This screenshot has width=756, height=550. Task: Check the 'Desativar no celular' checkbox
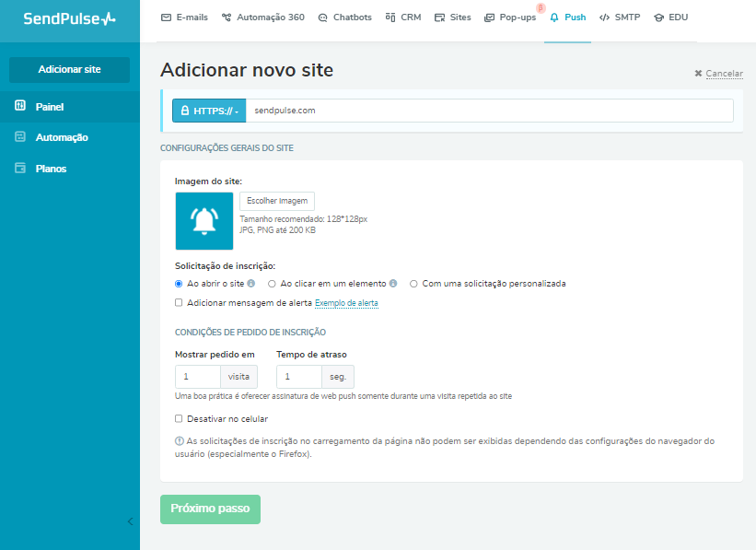point(180,418)
